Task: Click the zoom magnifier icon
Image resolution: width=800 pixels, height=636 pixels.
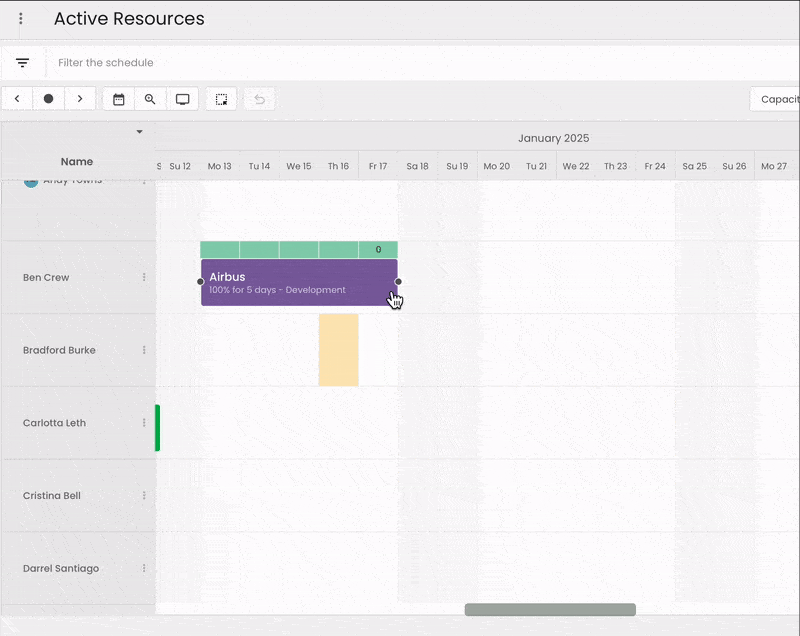Action: pyautogui.click(x=150, y=99)
